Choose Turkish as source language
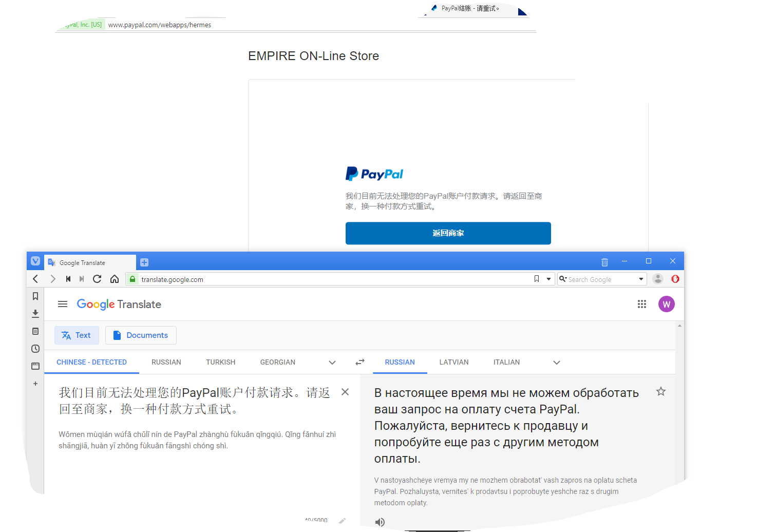This screenshot has width=757, height=532. pos(221,362)
